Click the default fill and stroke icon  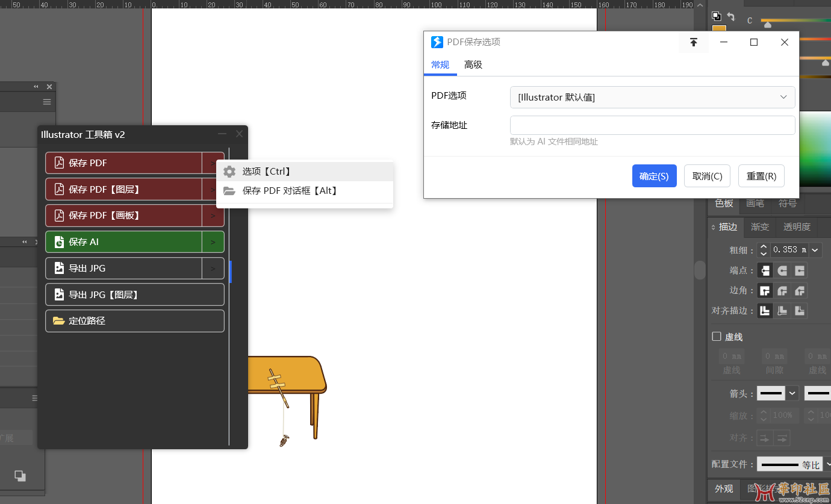tap(717, 16)
